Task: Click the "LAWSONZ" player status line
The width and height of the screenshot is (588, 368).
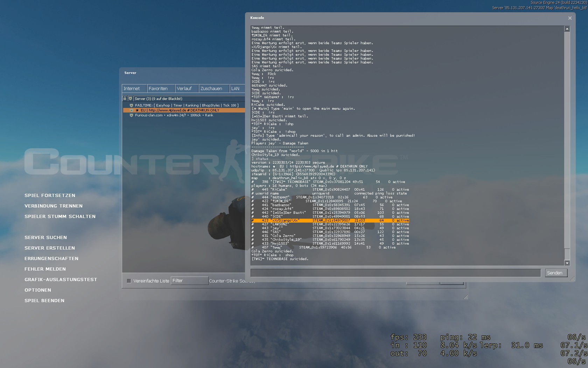Action: point(330,224)
